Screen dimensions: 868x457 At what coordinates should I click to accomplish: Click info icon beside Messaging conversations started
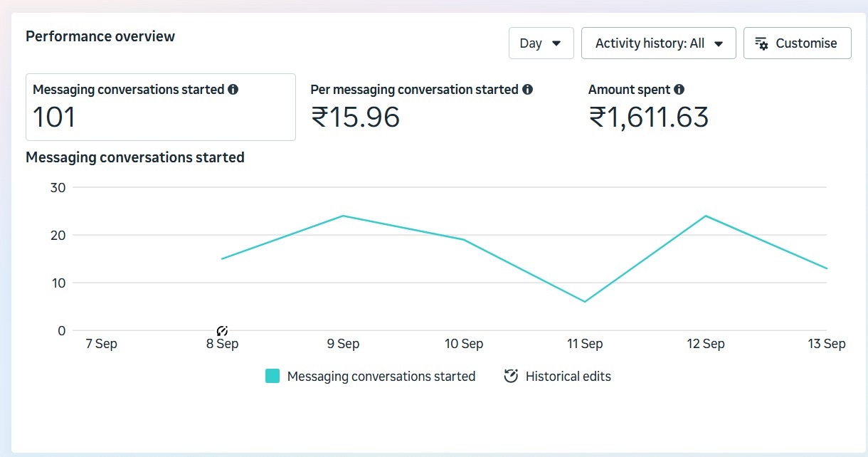(x=233, y=90)
